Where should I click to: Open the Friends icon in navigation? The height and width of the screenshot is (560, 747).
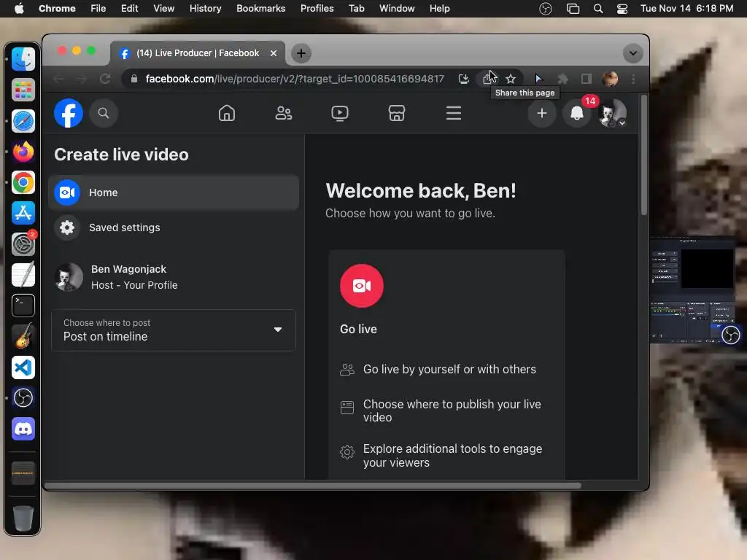284,113
